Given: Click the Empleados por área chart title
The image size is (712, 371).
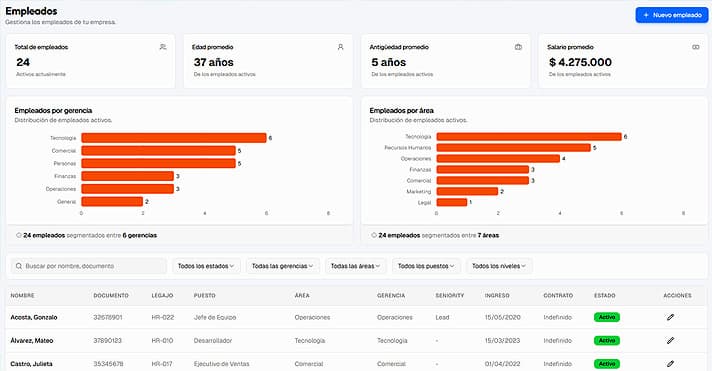Looking at the screenshot, I should click(401, 110).
